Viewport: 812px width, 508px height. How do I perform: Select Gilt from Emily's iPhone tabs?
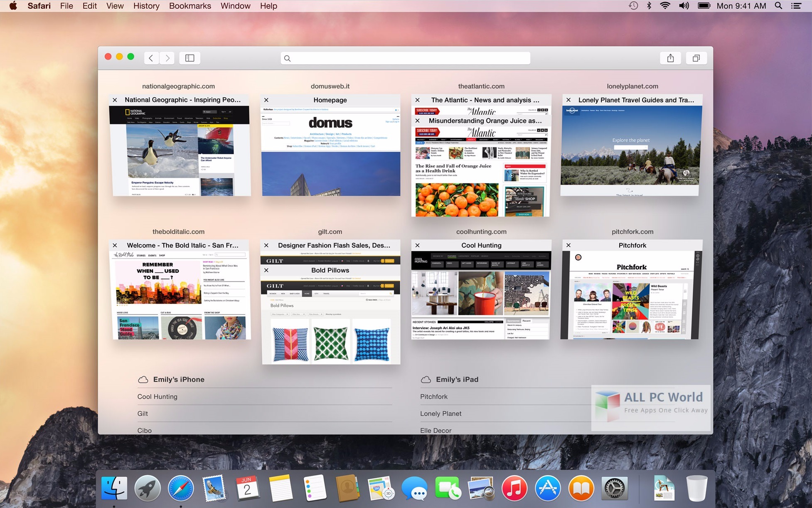tap(142, 413)
